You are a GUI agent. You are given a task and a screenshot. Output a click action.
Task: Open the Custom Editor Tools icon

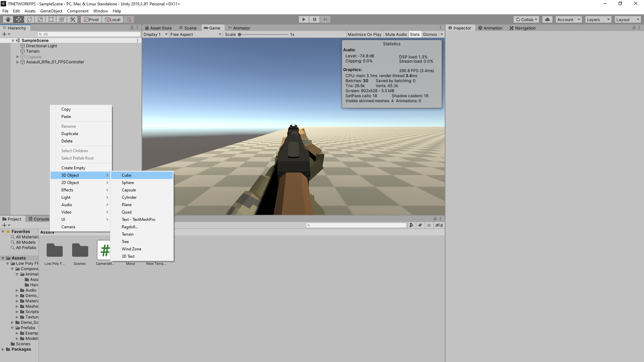72,19
